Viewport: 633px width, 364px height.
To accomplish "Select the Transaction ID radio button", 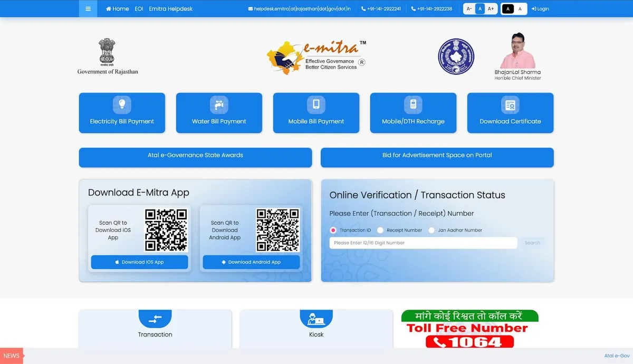I will [333, 231].
